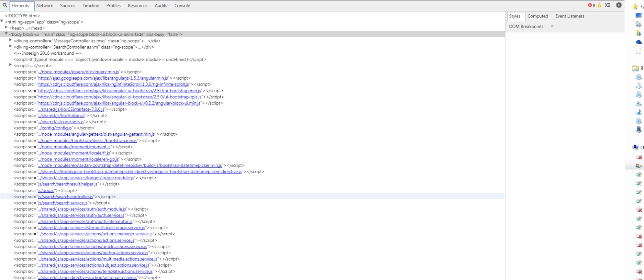Open the jquery.min.js script link

click(x=78, y=72)
